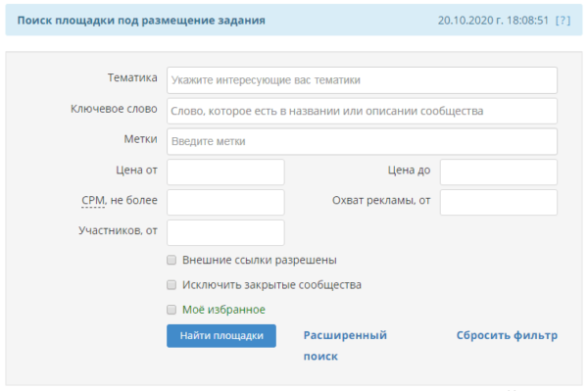Image resolution: width=588 pixels, height=391 pixels.
Task: Tick Исключить закрытые сообщества checkbox
Action: point(171,285)
